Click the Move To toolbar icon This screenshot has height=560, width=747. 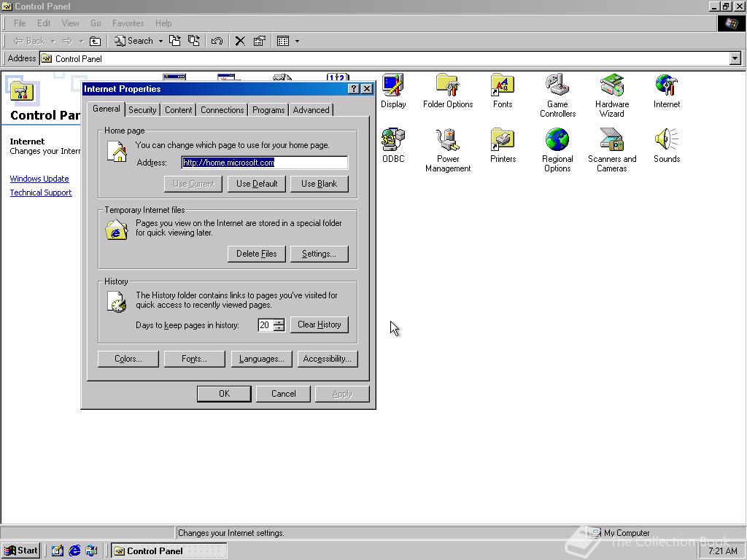coord(175,41)
